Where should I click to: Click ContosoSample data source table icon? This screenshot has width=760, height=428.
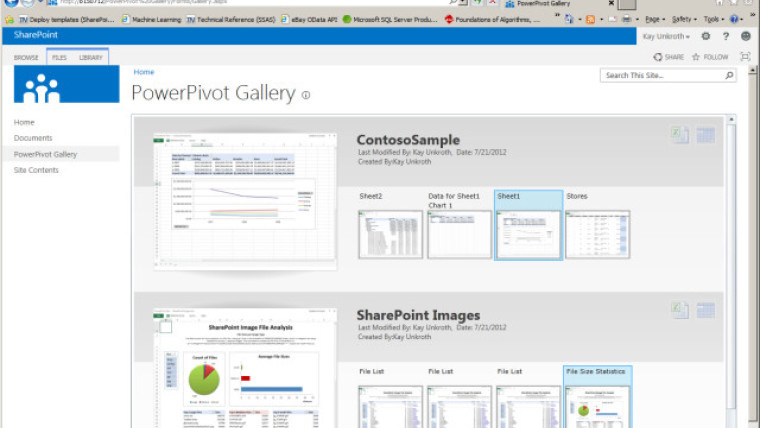point(706,136)
